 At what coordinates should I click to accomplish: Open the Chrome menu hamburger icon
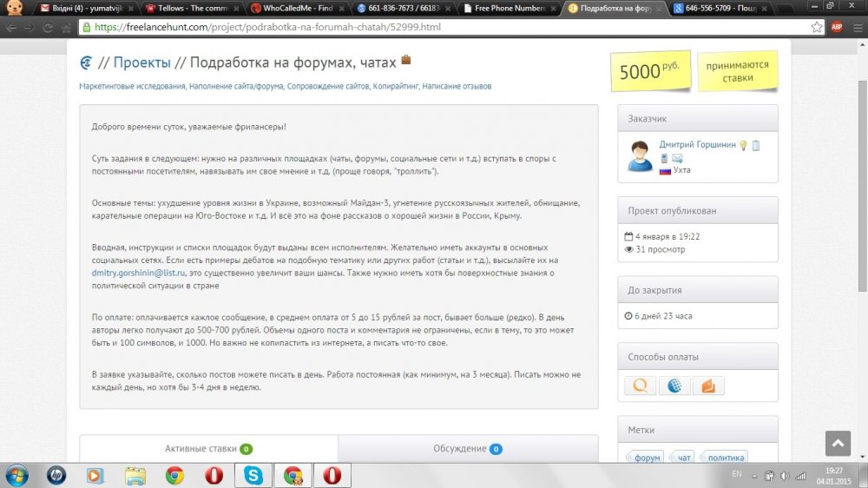pyautogui.click(x=858, y=27)
